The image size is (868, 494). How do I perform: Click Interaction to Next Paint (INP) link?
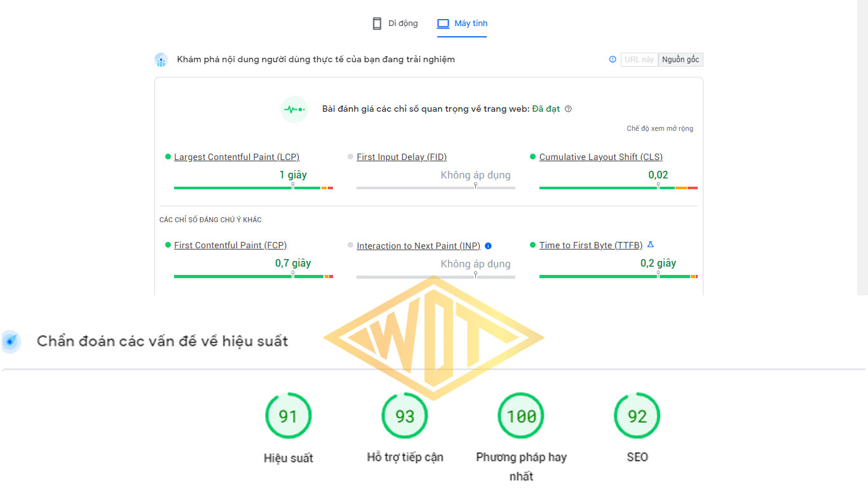[418, 246]
